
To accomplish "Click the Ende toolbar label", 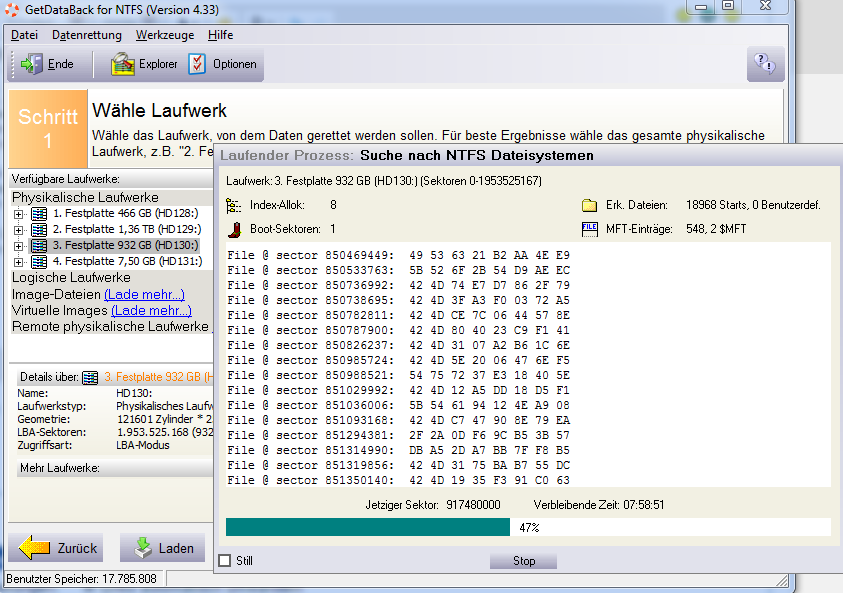I will (60, 64).
